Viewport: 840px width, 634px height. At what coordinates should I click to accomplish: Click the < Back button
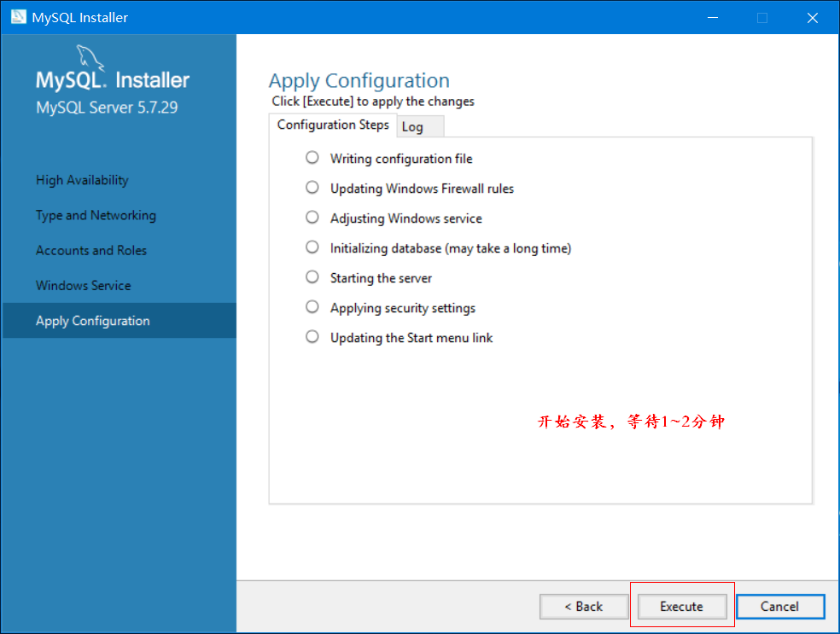point(583,606)
